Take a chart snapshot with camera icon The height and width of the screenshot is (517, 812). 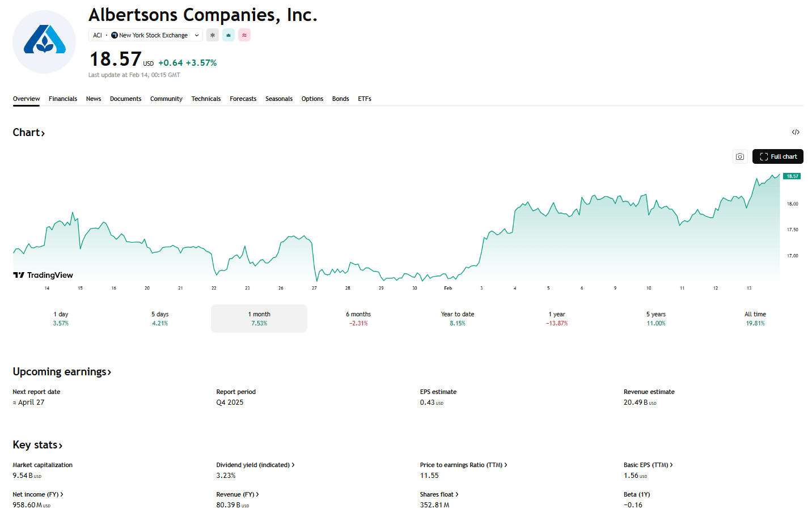(739, 156)
